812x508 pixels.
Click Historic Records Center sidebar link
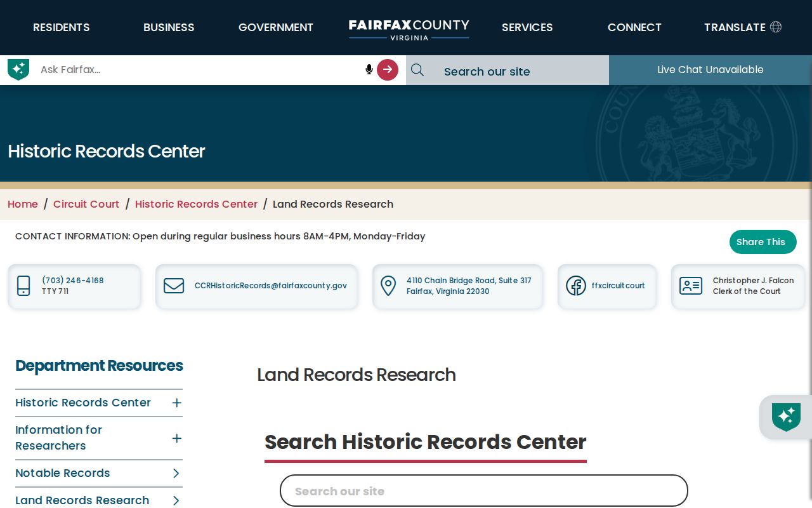tap(83, 403)
